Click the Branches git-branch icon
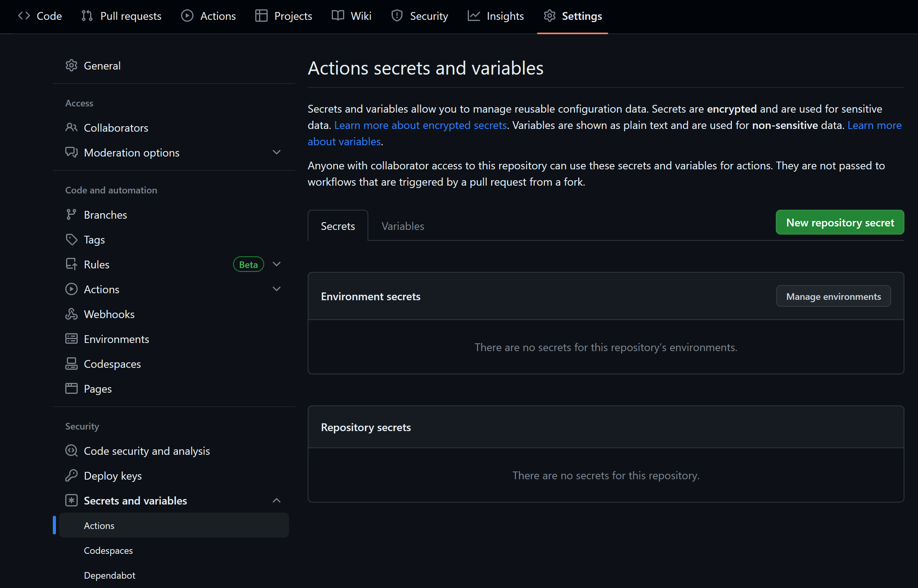The height and width of the screenshot is (588, 918). click(x=71, y=215)
